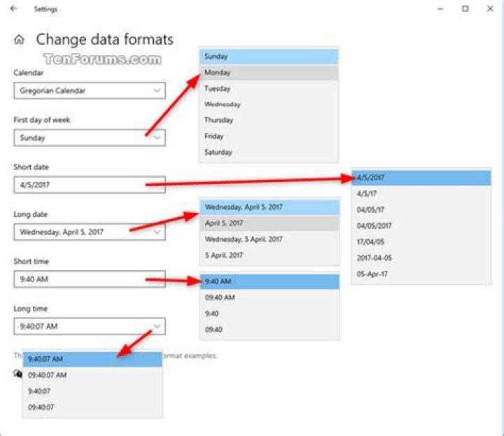This screenshot has width=504, height=436.
Task: Choose 9:40 AM in the short time list
Action: click(x=269, y=281)
